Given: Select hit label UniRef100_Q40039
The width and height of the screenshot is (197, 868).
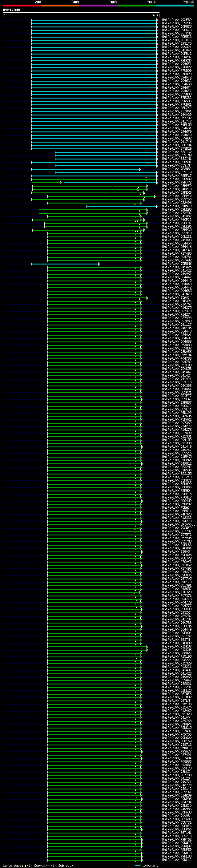Looking at the screenshot, I should (177, 115).
